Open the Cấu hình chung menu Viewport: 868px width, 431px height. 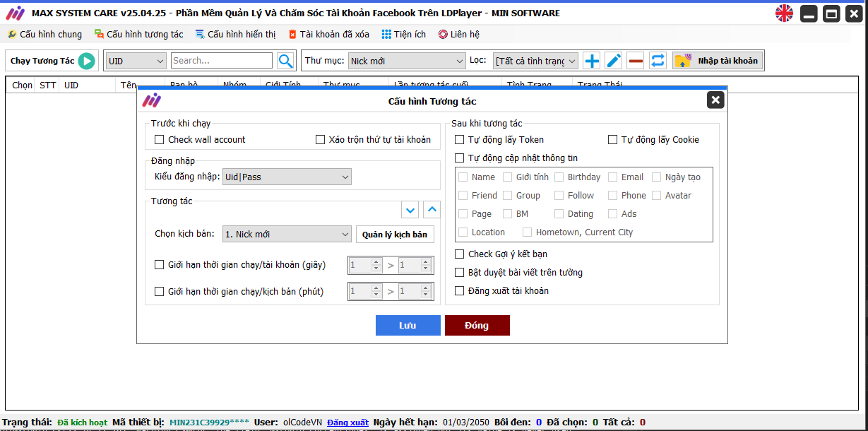[x=44, y=34]
